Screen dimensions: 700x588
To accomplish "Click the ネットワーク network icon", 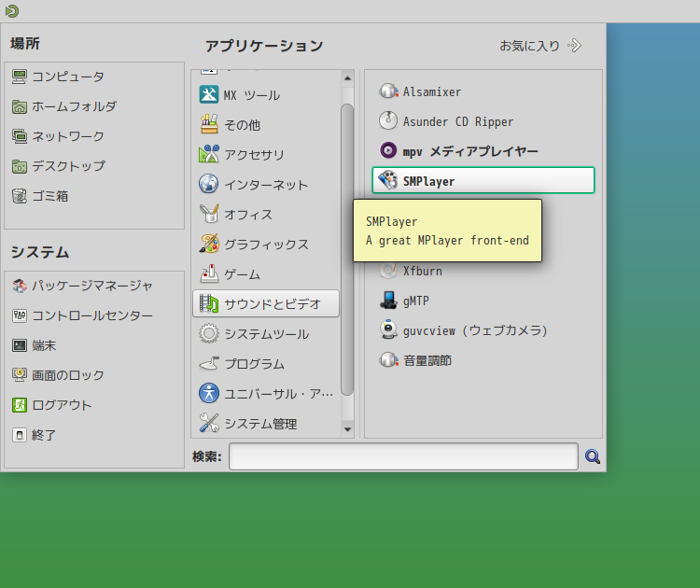I will point(20,136).
